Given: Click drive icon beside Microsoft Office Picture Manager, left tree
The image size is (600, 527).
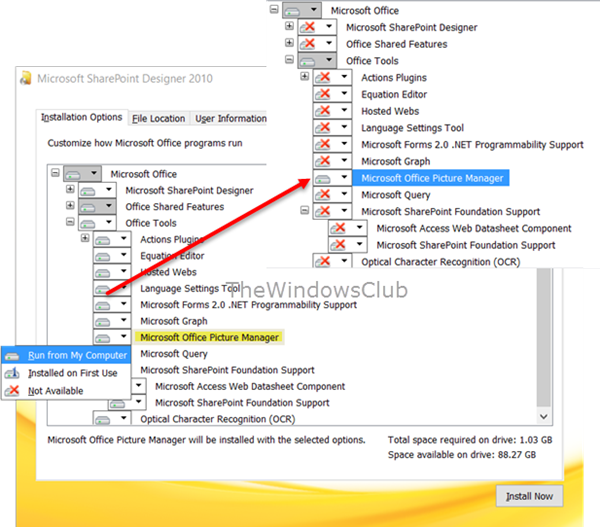Looking at the screenshot, I should 103,338.
